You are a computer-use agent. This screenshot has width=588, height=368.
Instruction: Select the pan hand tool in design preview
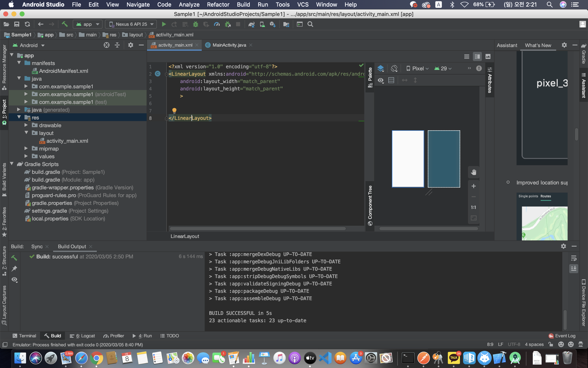[x=474, y=172]
